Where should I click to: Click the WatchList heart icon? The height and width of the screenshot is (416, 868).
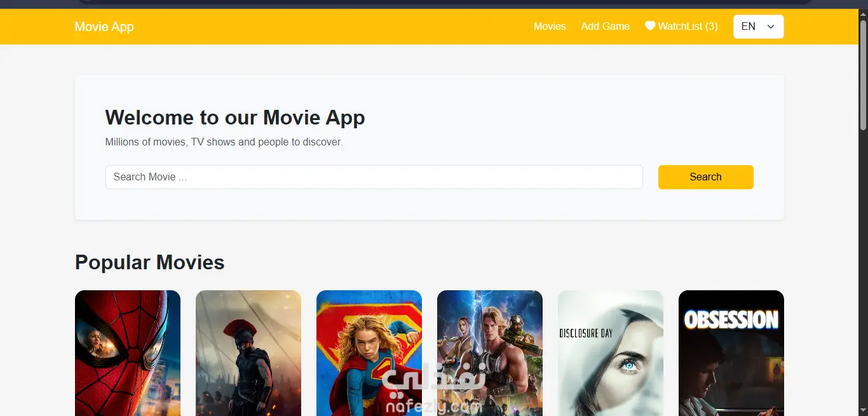pos(650,26)
